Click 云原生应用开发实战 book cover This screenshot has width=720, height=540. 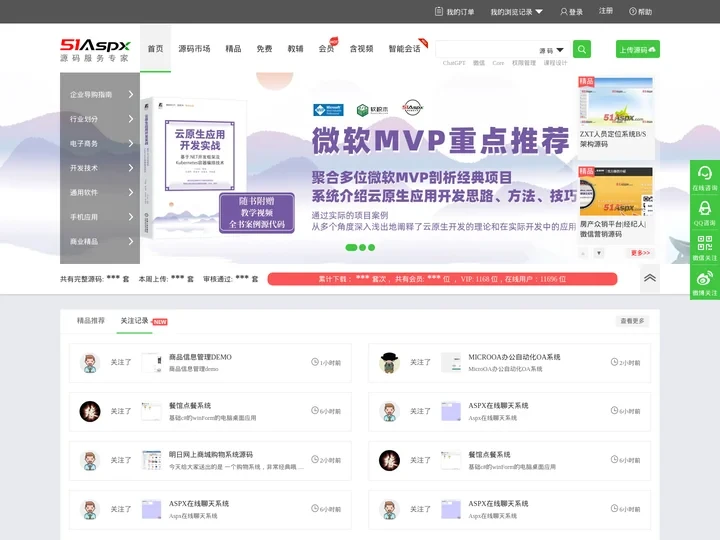[x=194, y=168]
